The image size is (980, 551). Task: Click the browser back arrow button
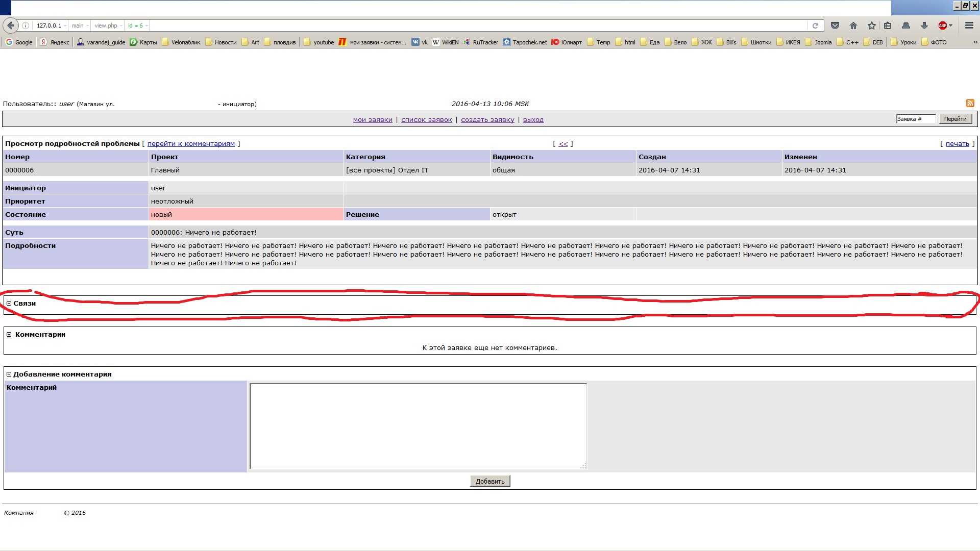tap(11, 26)
